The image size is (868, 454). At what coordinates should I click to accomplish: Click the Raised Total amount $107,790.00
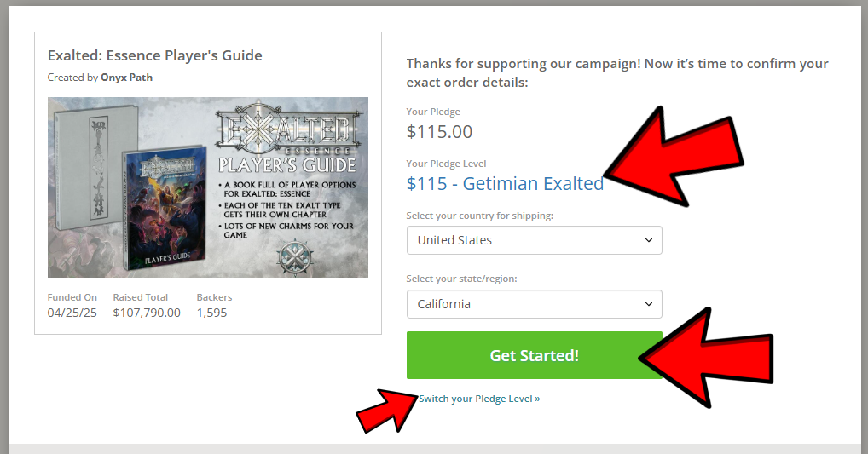pyautogui.click(x=147, y=313)
